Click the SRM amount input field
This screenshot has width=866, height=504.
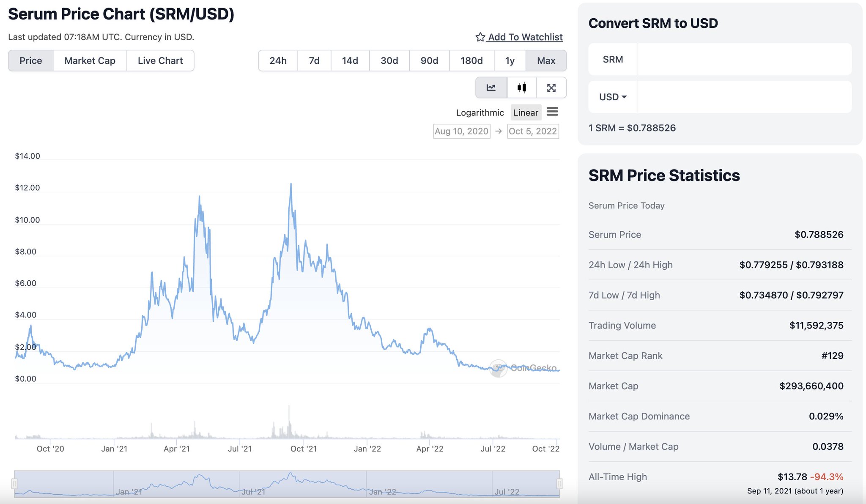[x=745, y=59]
